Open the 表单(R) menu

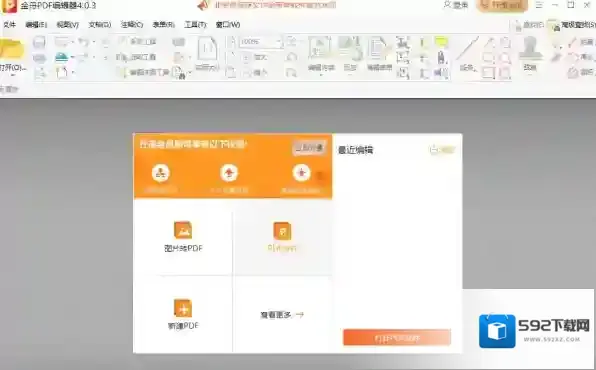[163, 25]
